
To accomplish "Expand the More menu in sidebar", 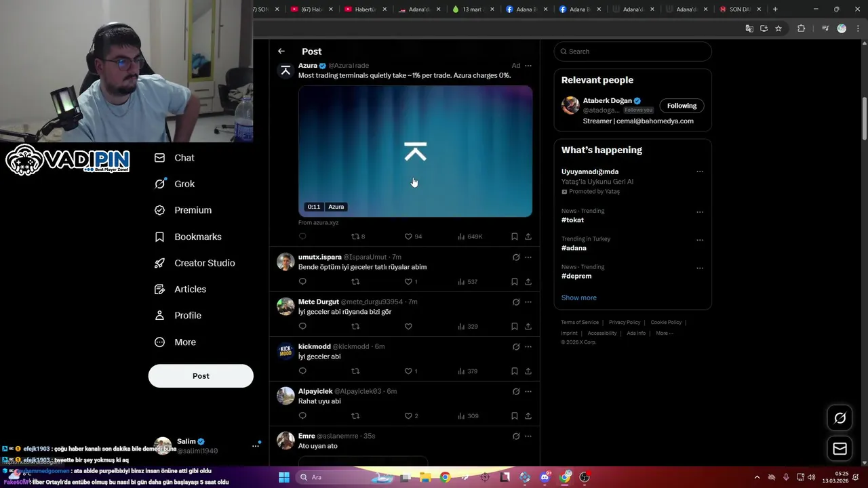I will coord(175,342).
